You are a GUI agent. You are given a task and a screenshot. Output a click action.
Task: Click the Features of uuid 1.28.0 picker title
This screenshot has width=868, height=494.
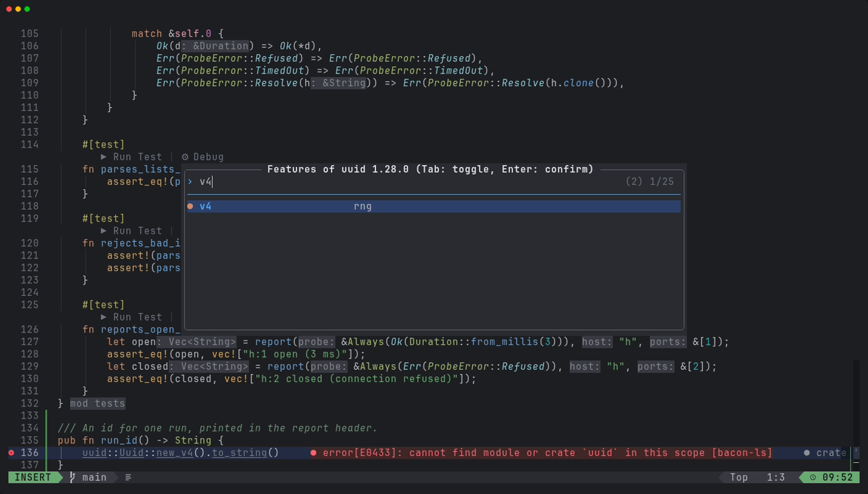430,169
